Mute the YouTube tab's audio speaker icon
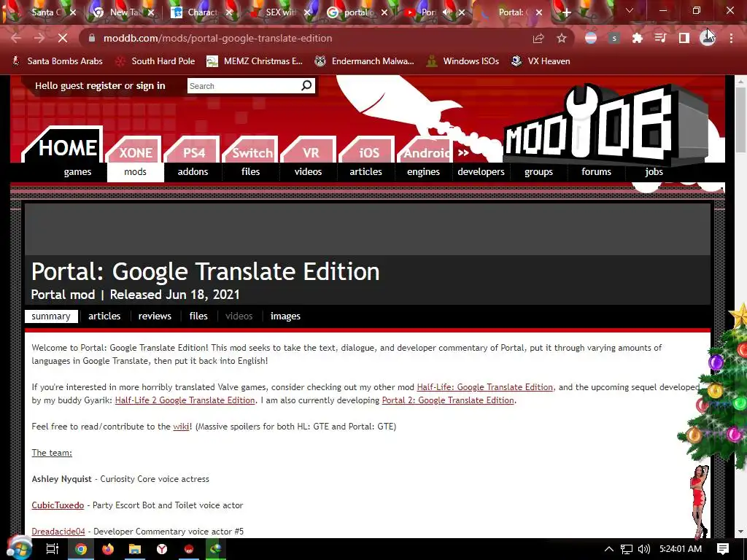This screenshot has width=747, height=560. pos(447,12)
